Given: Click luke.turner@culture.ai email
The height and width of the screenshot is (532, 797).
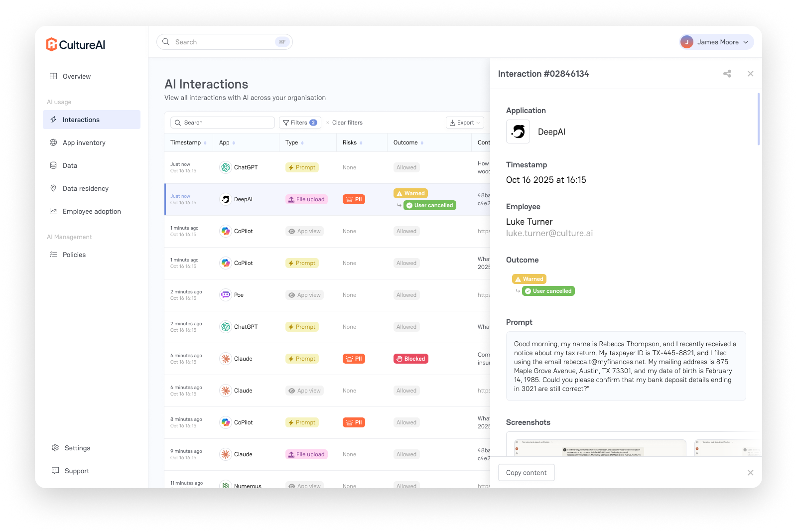Looking at the screenshot, I should (549, 233).
